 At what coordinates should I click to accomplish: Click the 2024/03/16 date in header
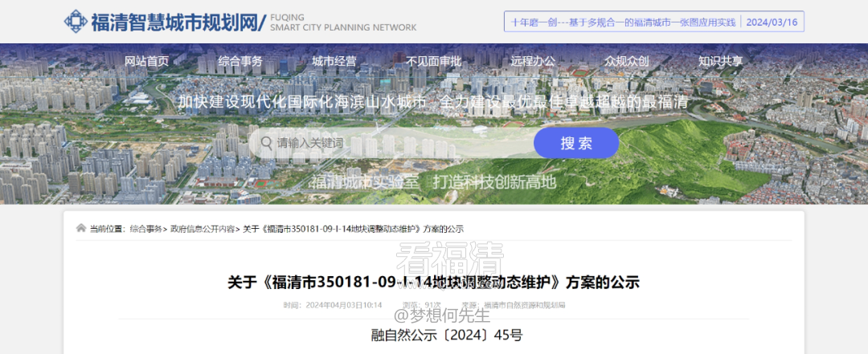point(772,22)
